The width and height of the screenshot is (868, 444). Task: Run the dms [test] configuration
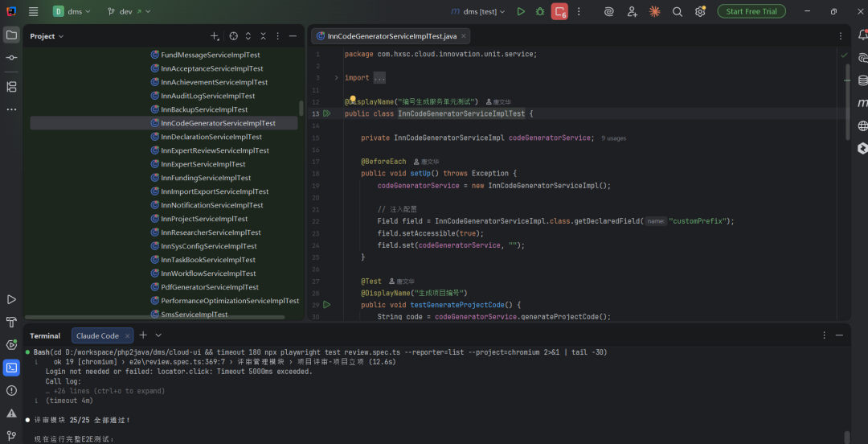coord(521,11)
